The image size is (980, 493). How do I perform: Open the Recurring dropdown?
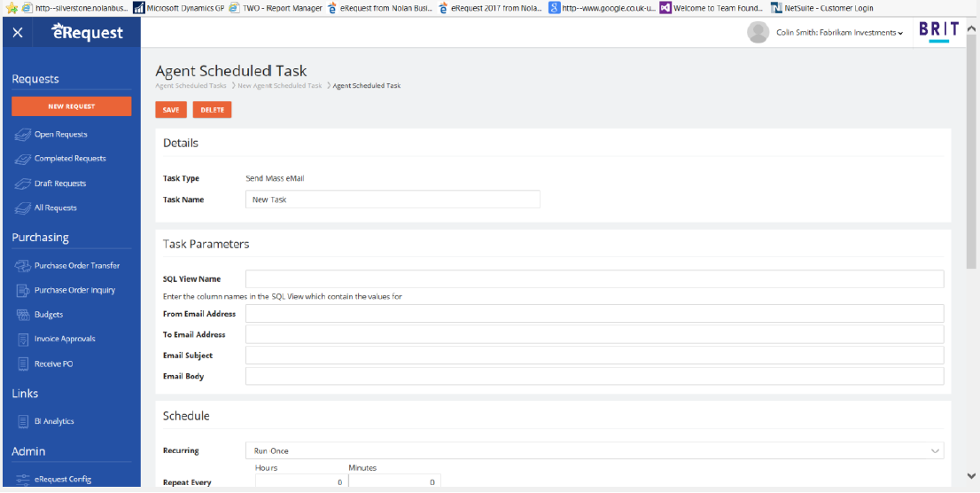594,450
